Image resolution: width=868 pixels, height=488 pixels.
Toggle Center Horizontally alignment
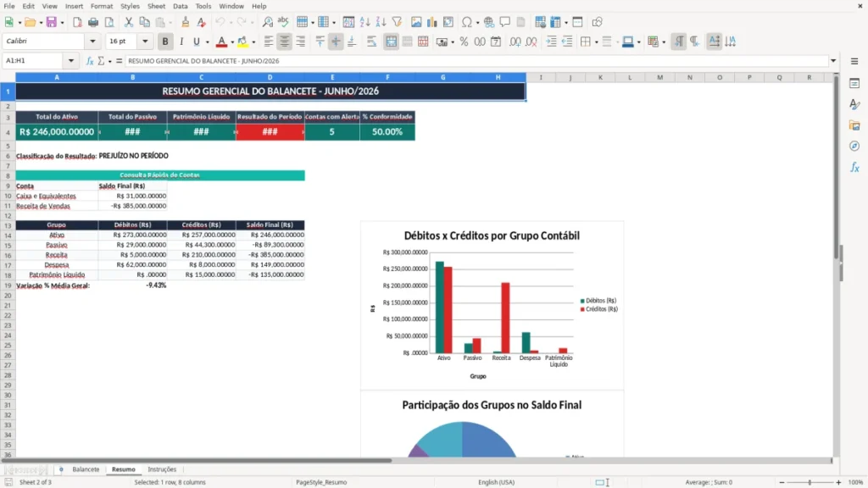285,42
